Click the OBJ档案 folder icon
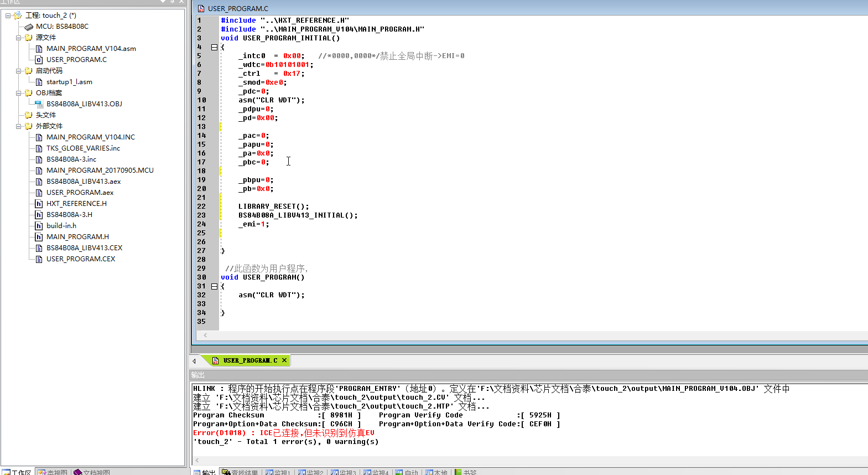 pyautogui.click(x=28, y=93)
